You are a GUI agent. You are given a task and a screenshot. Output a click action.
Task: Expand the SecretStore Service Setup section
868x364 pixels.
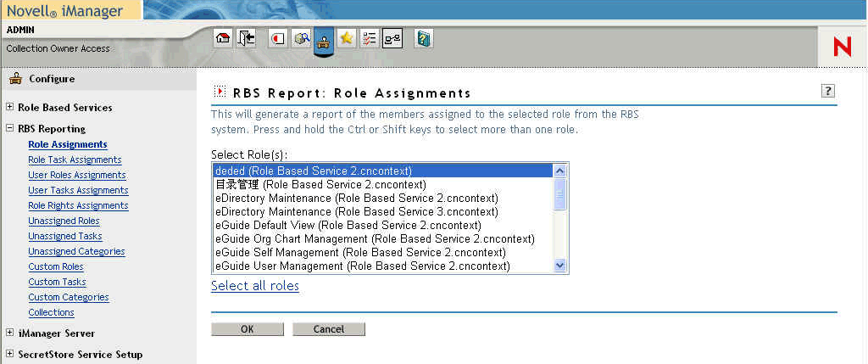coord(9,354)
